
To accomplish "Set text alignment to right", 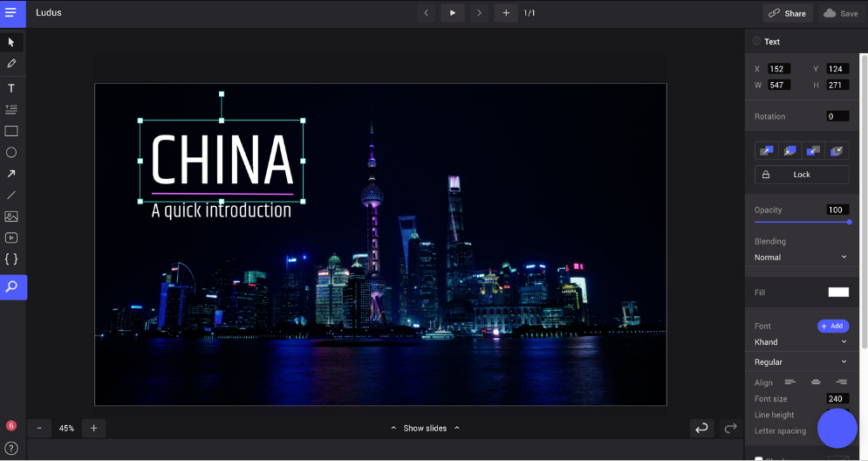I will tap(841, 382).
